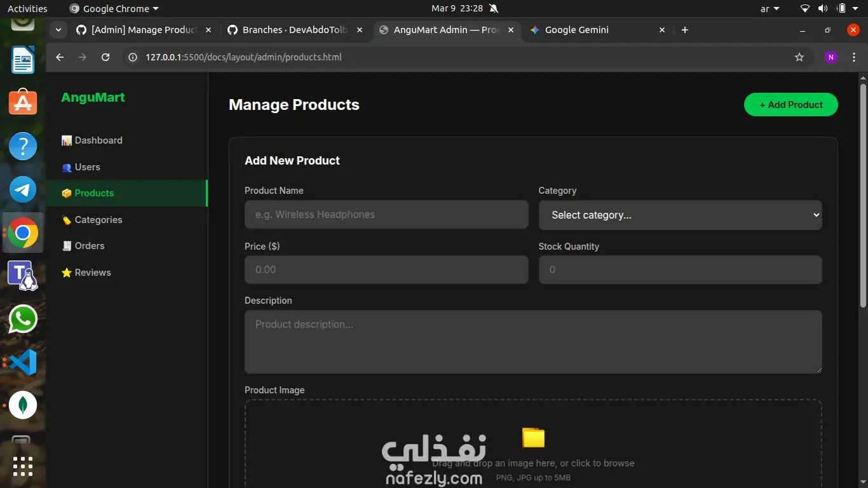Open Chrome's three-dot menu
This screenshot has width=868, height=488.
point(854,57)
